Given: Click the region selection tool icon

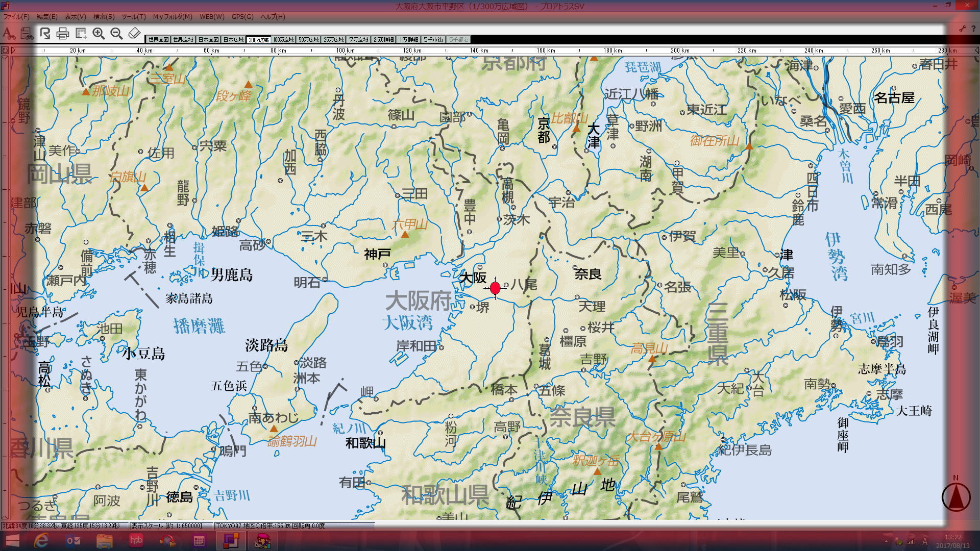Looking at the screenshot, I should coord(81,34).
